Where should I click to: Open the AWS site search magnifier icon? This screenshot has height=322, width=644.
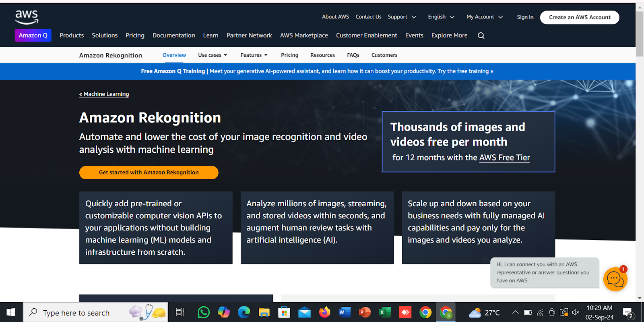(481, 35)
